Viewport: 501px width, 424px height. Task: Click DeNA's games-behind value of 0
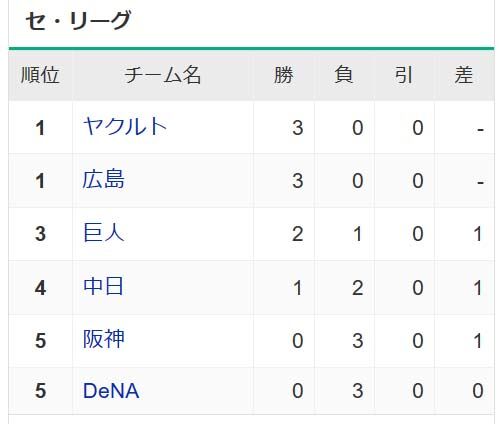[478, 391]
